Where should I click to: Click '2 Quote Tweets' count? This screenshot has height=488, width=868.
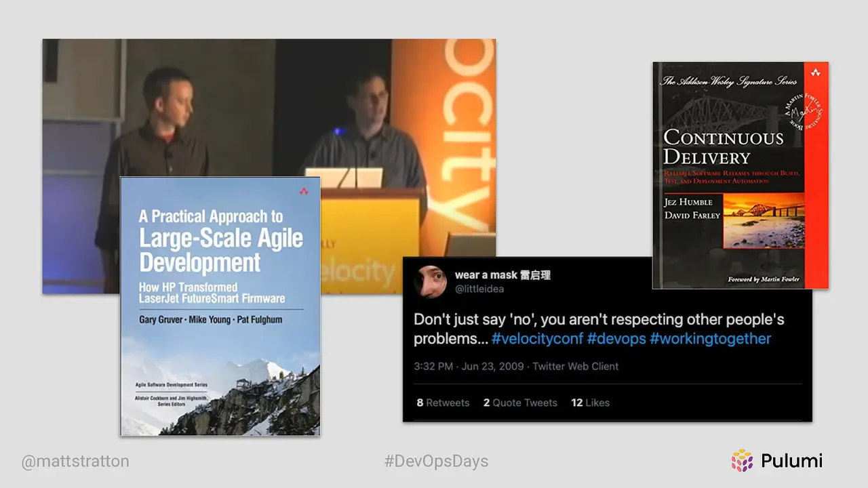tap(520, 403)
